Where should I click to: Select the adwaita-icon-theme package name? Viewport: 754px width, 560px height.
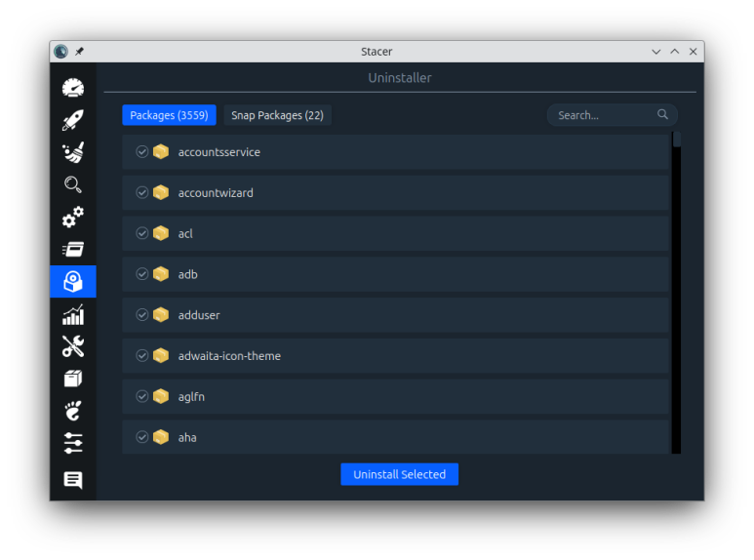(229, 356)
